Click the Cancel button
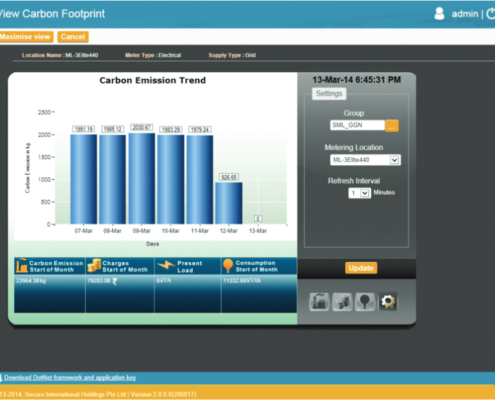The image size is (495, 400). pos(73,37)
